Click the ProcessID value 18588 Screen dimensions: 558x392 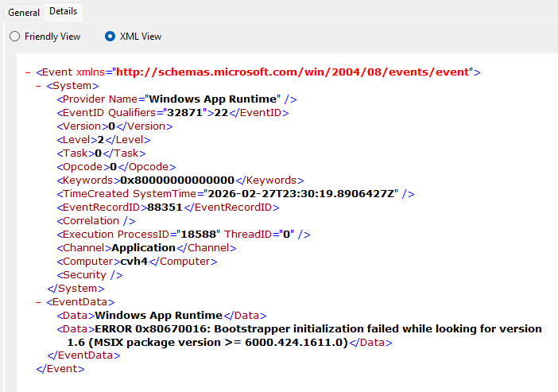[x=199, y=235]
